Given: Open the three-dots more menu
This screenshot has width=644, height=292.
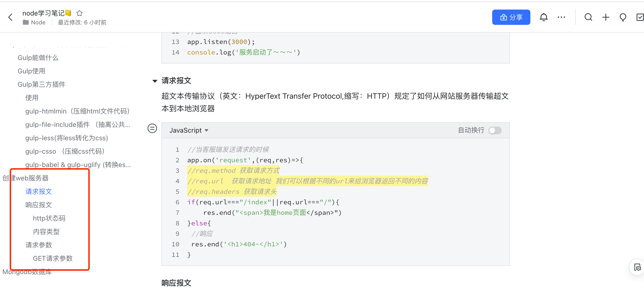Looking at the screenshot, I should [561, 17].
